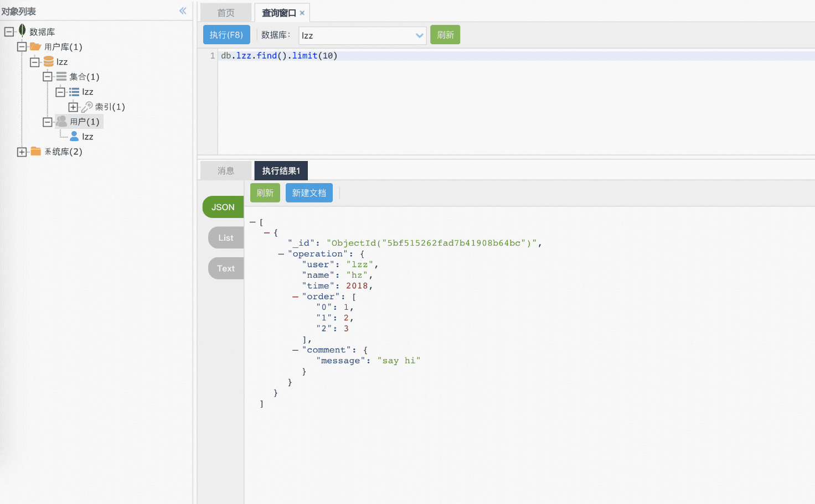Click the open folder icon for 用户库(1)
Image resolution: width=815 pixels, height=504 pixels.
pos(35,46)
